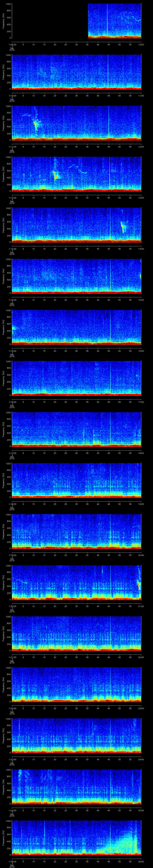This screenshot has height=868, width=153.
Task: Click 'Frequency (Hz)' label of the 1:25:00 panel
Action: pyautogui.click(x=3, y=838)
